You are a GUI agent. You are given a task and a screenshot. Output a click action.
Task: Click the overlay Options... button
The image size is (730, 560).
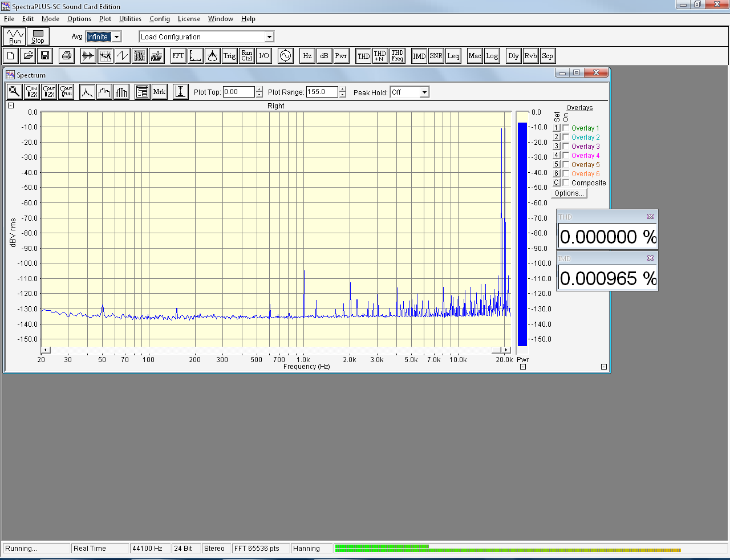[569, 193]
